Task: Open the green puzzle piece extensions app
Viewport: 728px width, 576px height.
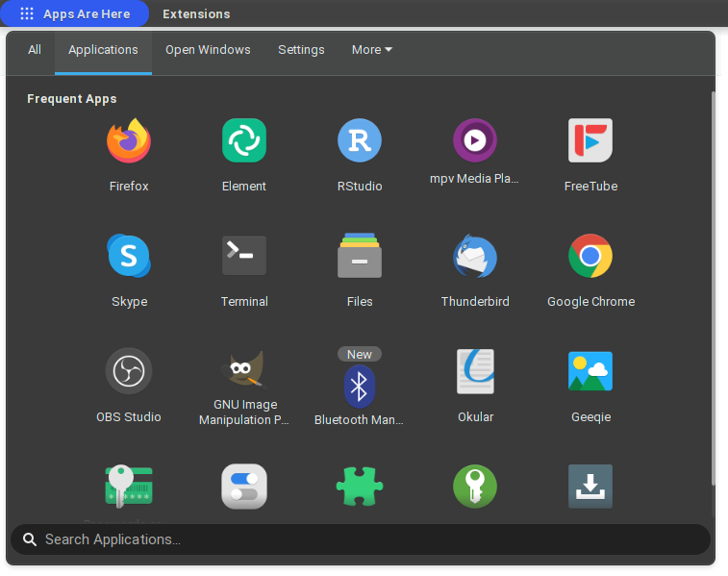Action: click(360, 486)
